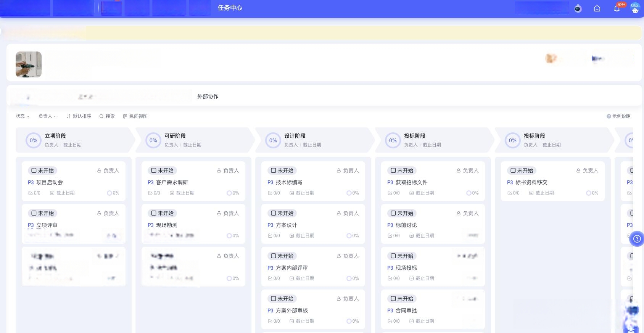Adjust 0% progress on 方案内部评审 card
The image size is (644, 333).
point(353,278)
